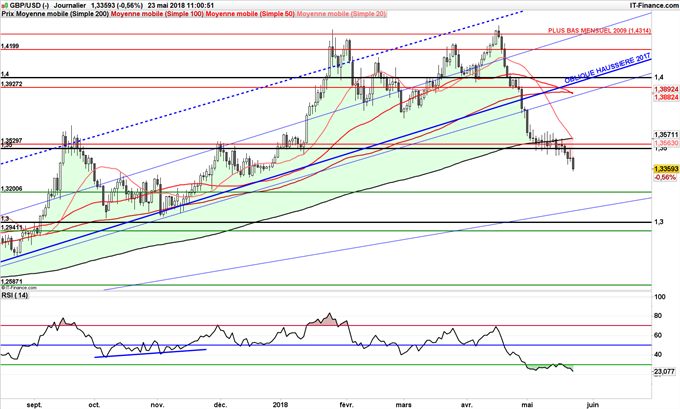Click the right-axis 1,4 price label
This screenshot has width=680, height=409.
[x=659, y=77]
